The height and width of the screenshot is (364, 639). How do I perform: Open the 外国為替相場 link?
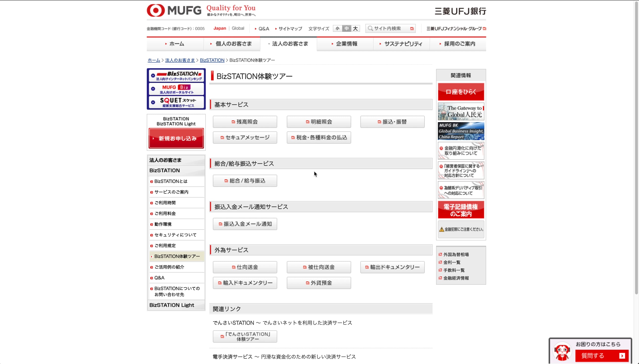tap(456, 255)
